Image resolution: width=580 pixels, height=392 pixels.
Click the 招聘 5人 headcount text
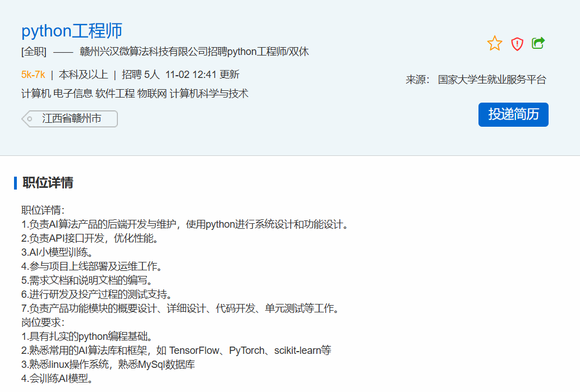coord(141,75)
